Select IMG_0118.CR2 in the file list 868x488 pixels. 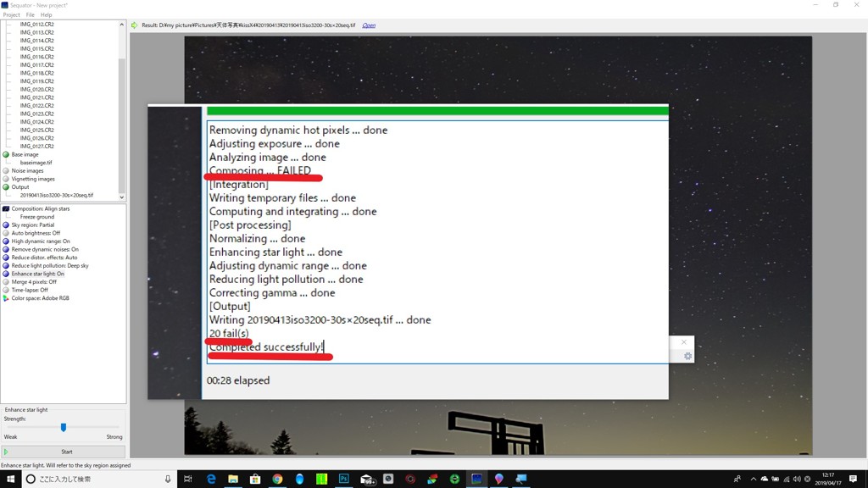[x=37, y=73]
